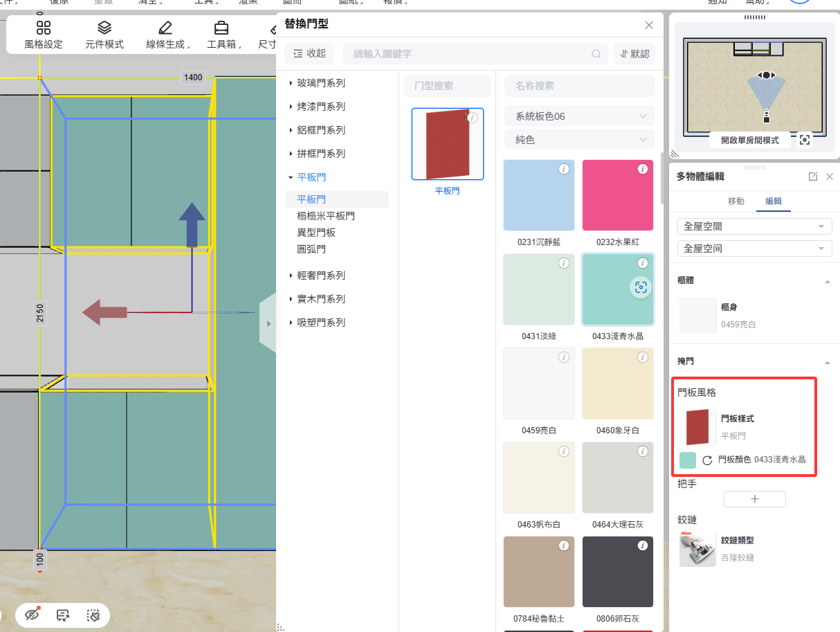Click the 請輸入關鍵字 search field

coord(472,53)
